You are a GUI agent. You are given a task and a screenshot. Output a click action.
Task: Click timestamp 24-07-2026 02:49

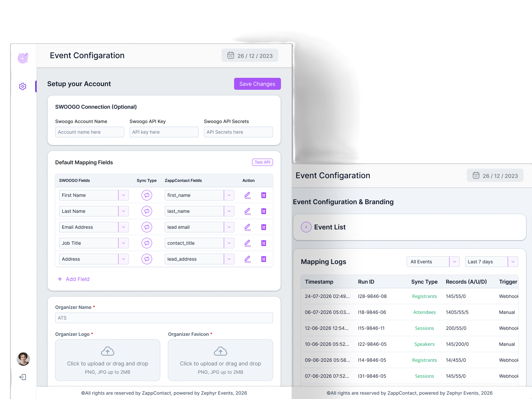[x=327, y=296]
